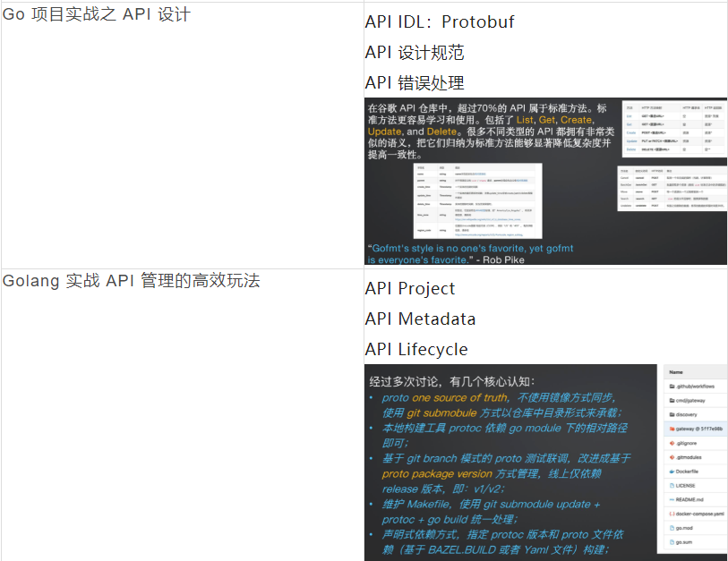This screenshot has height=561, width=728.
Task: Click the .github/workflows folder icon
Action: click(x=670, y=387)
